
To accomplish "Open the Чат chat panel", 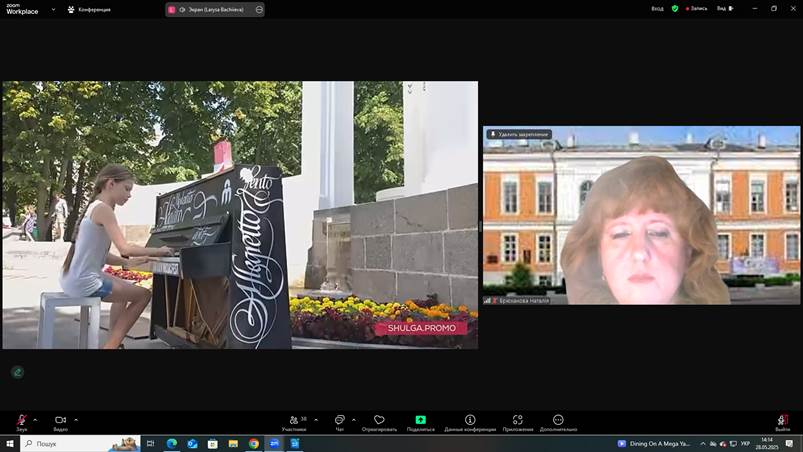I will point(340,421).
